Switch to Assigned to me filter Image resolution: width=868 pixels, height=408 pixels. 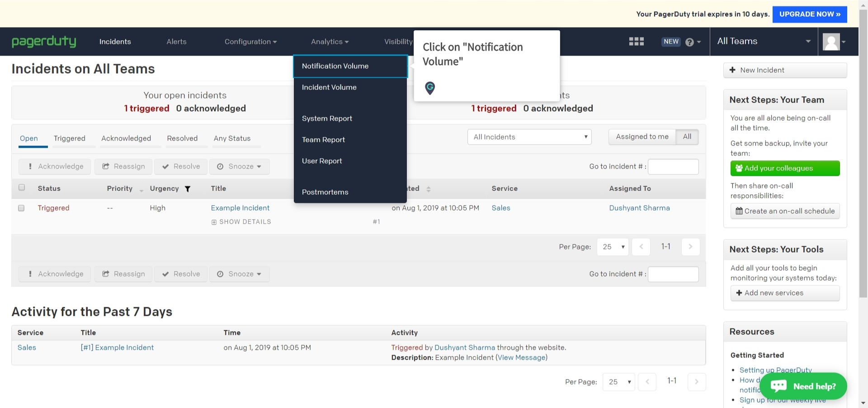point(642,136)
